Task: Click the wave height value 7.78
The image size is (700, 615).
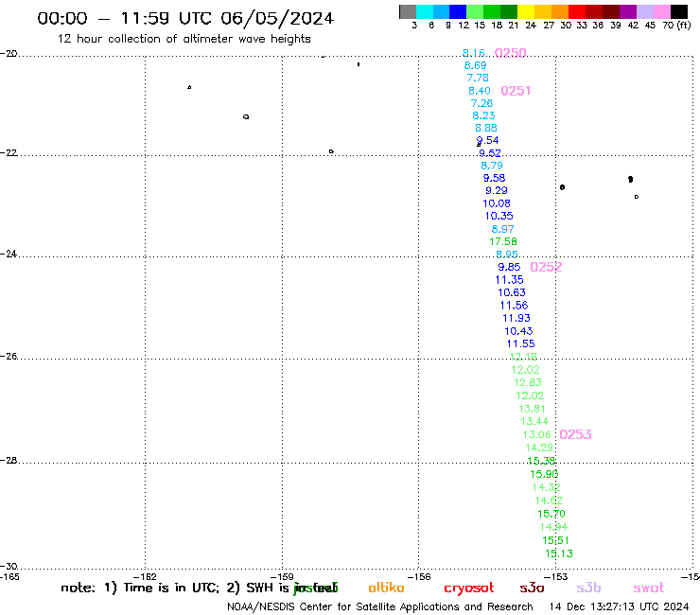Action: click(478, 79)
